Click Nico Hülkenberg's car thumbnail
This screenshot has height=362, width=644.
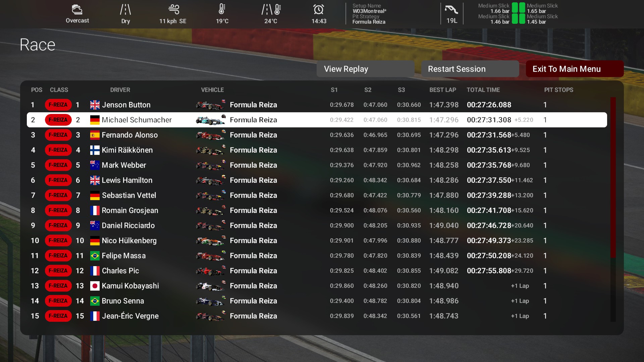211,241
